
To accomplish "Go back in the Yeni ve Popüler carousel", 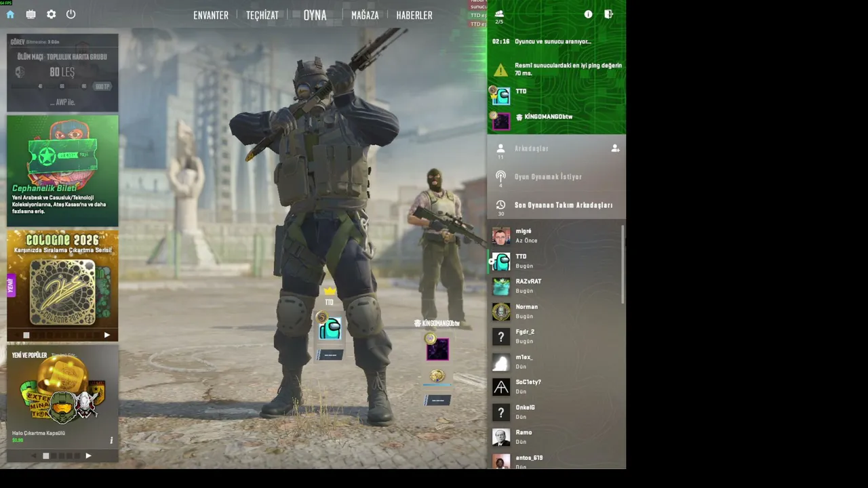I will click(34, 456).
